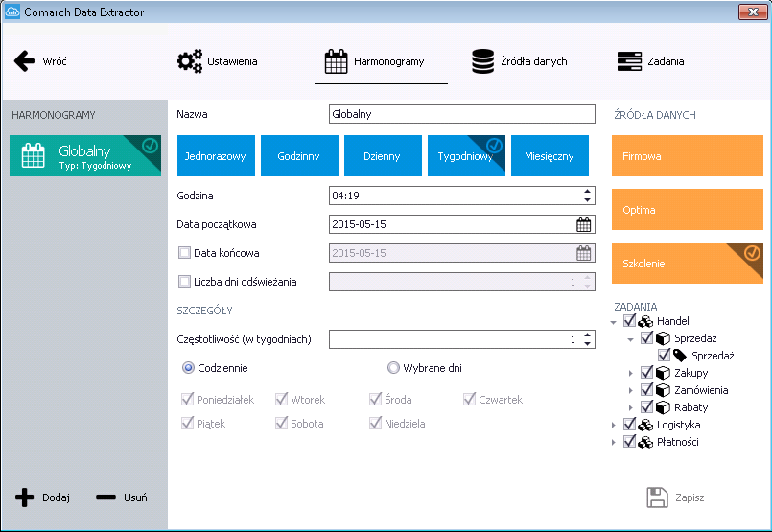Screen dimensions: 772x532
Task: Open the Data końcowa calendar picker
Action: point(583,253)
